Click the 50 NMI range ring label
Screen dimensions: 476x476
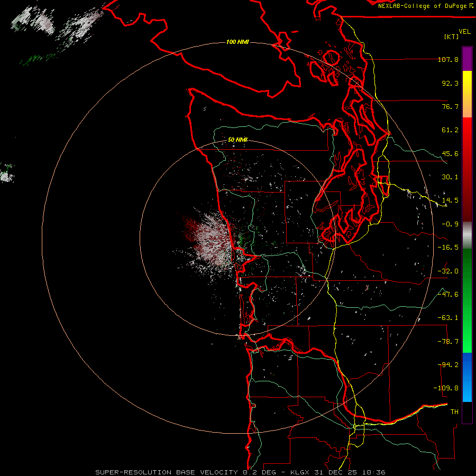(237, 140)
